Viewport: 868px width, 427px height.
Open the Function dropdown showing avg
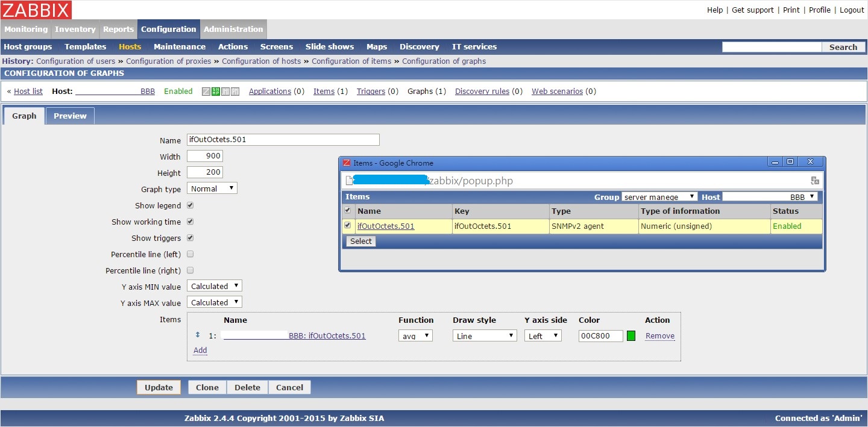(x=415, y=335)
